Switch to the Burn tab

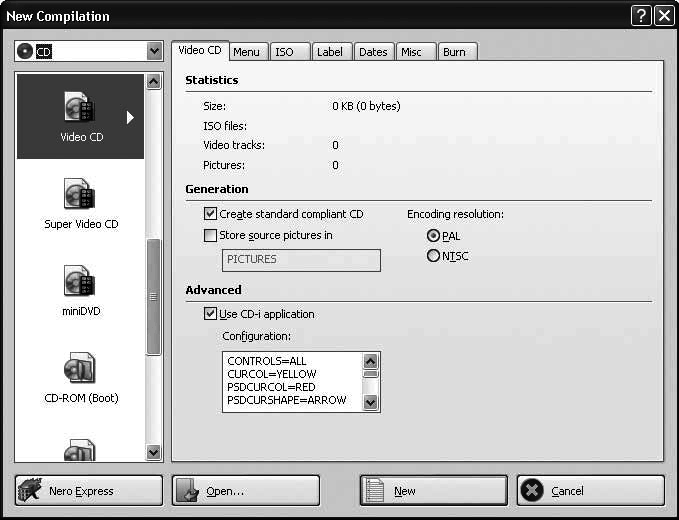[x=454, y=52]
